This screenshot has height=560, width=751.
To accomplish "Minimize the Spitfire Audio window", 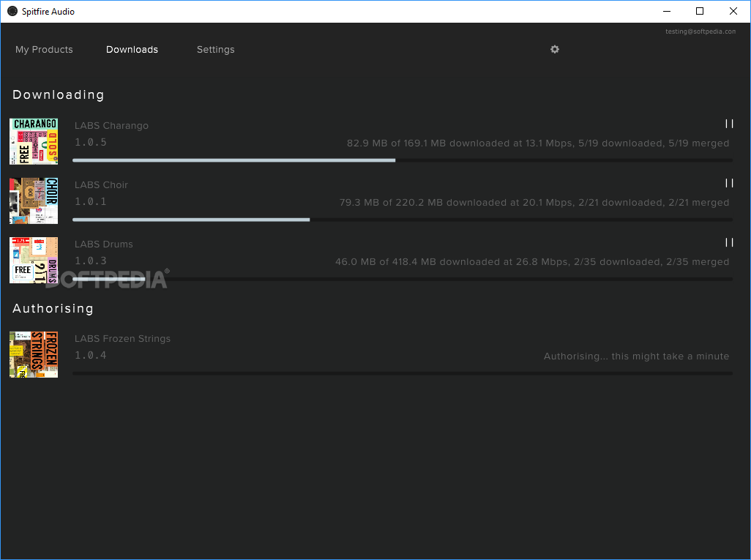I will click(x=666, y=11).
